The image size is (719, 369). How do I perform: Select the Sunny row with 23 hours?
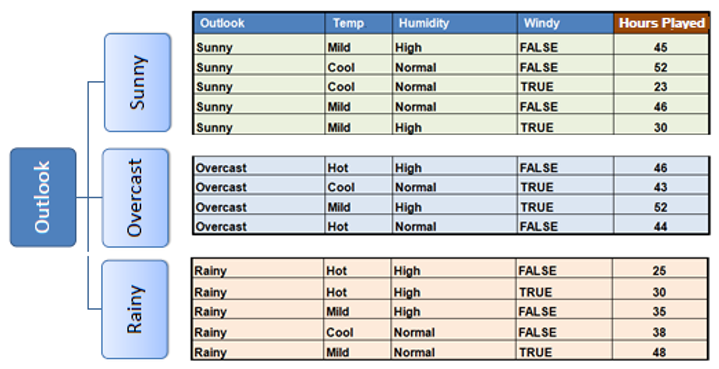pos(451,87)
